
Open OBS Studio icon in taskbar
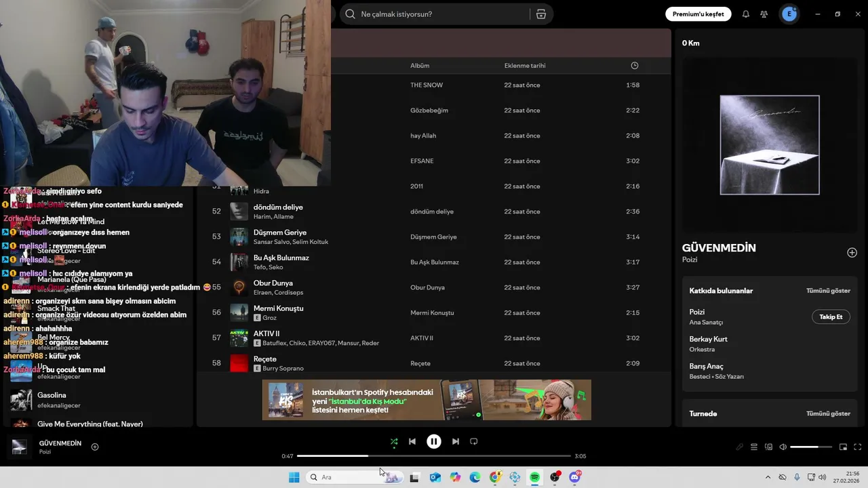pyautogui.click(x=555, y=477)
